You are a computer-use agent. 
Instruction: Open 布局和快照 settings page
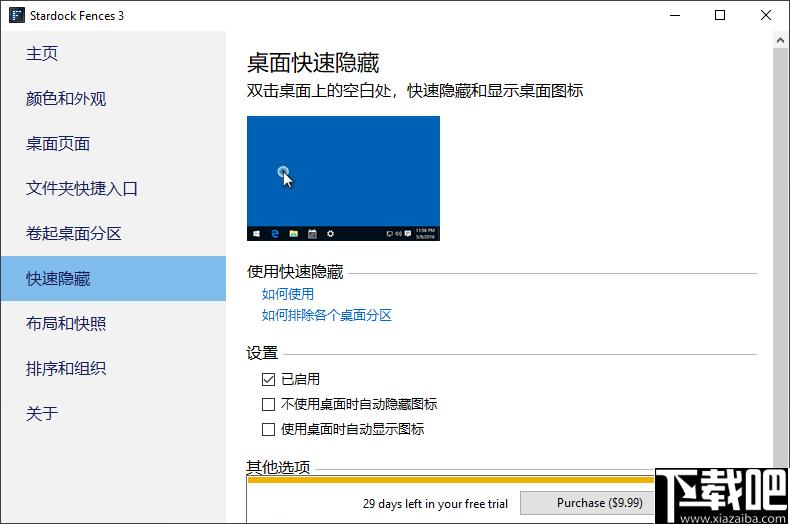(113, 323)
